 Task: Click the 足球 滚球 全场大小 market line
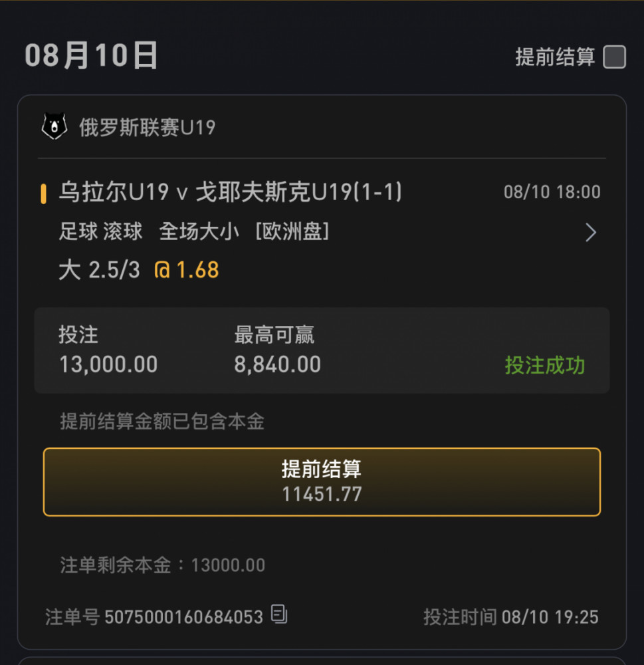194,231
